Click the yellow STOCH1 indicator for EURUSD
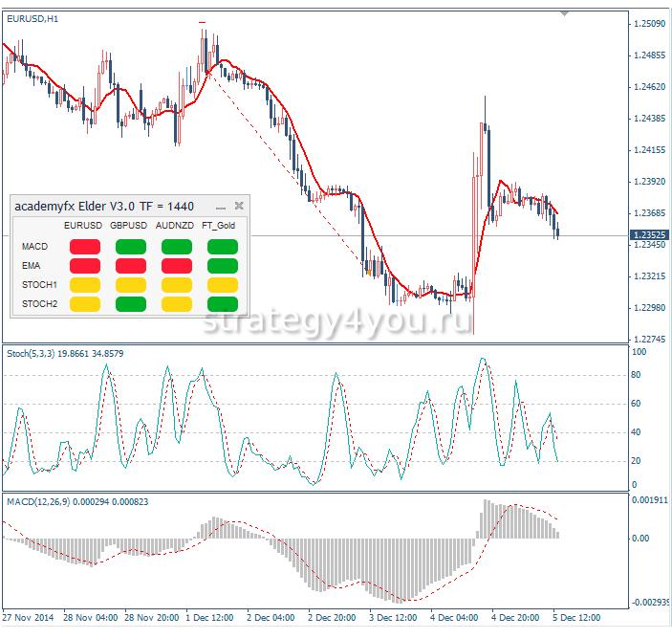The width and height of the screenshot is (672, 639). point(84,284)
